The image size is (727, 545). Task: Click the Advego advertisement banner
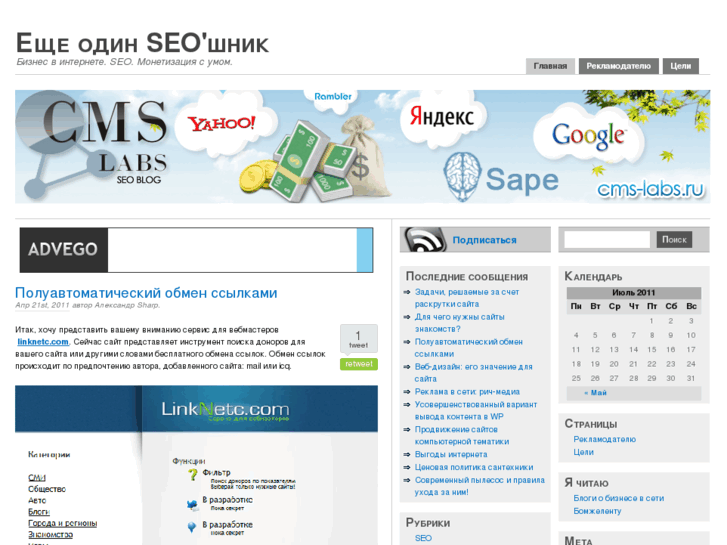pos(196,250)
